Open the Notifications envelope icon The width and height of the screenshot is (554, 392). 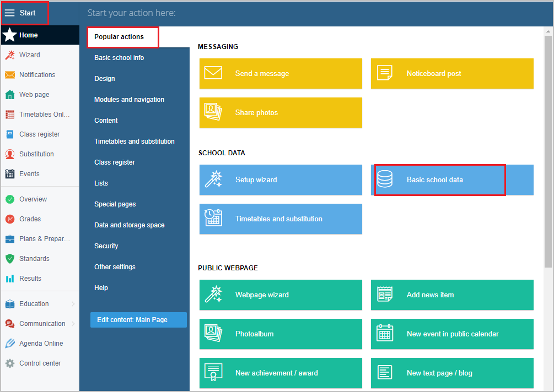(x=10, y=75)
